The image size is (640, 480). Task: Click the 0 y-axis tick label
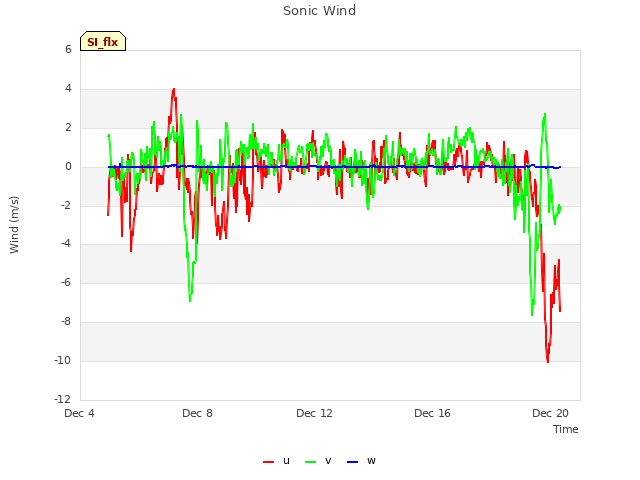[x=68, y=167]
